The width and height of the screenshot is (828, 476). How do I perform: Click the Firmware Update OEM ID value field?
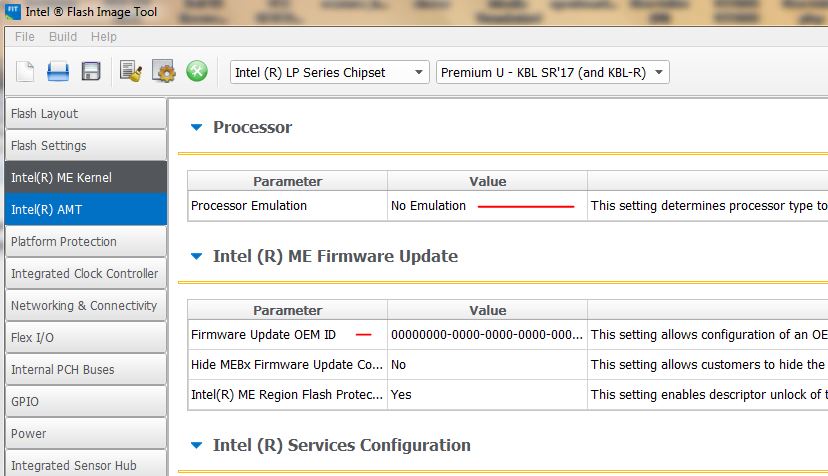[486, 335]
